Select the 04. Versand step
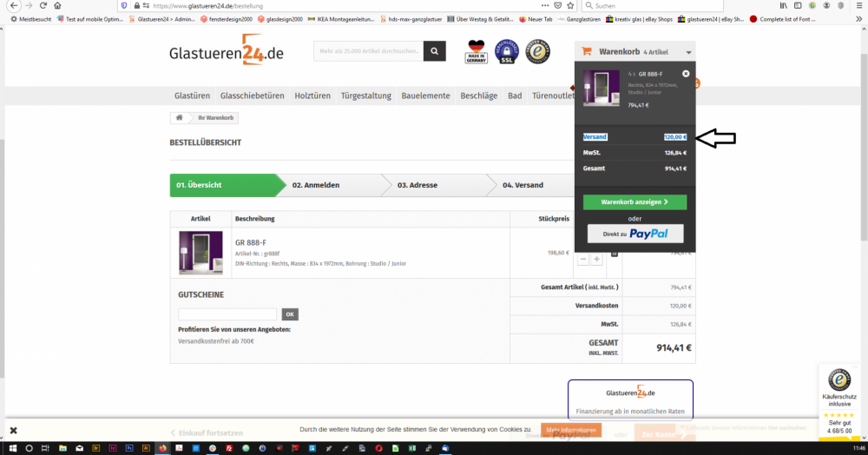This screenshot has height=455, width=868. 531,186
